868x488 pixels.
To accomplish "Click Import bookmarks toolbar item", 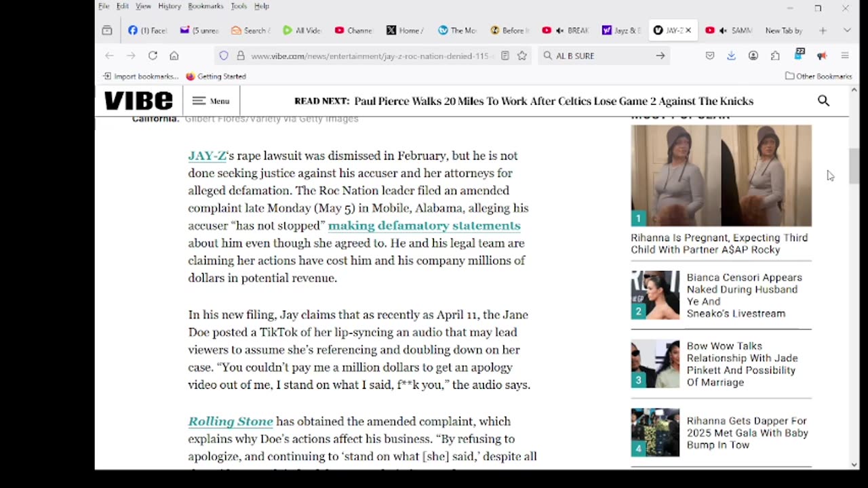I will (x=141, y=76).
